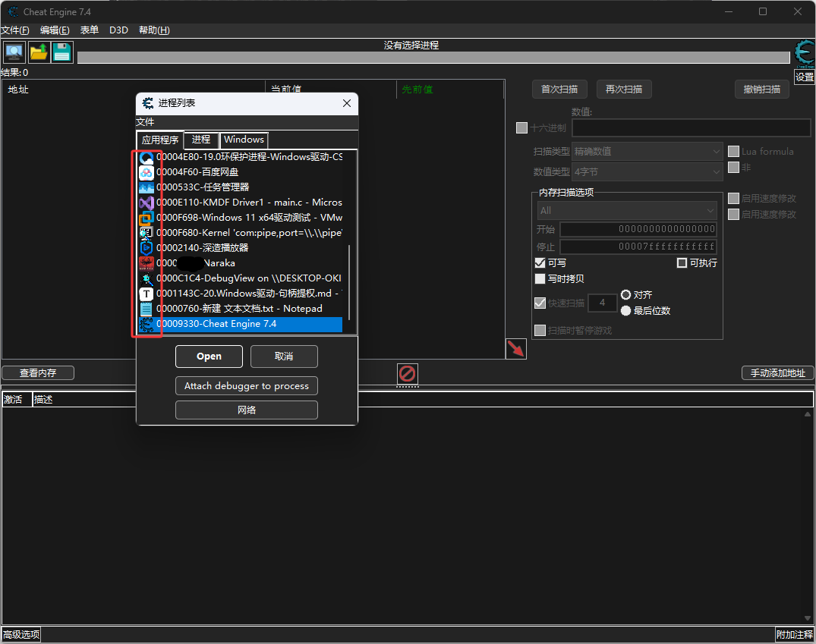
Task: Click the Typora T icon for md file
Action: pos(147,294)
